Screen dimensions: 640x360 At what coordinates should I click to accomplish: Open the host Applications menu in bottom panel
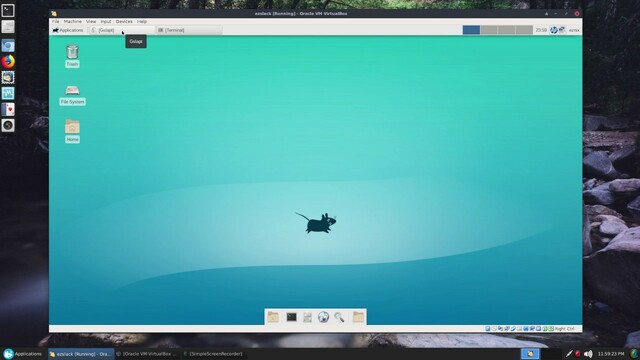[22, 354]
